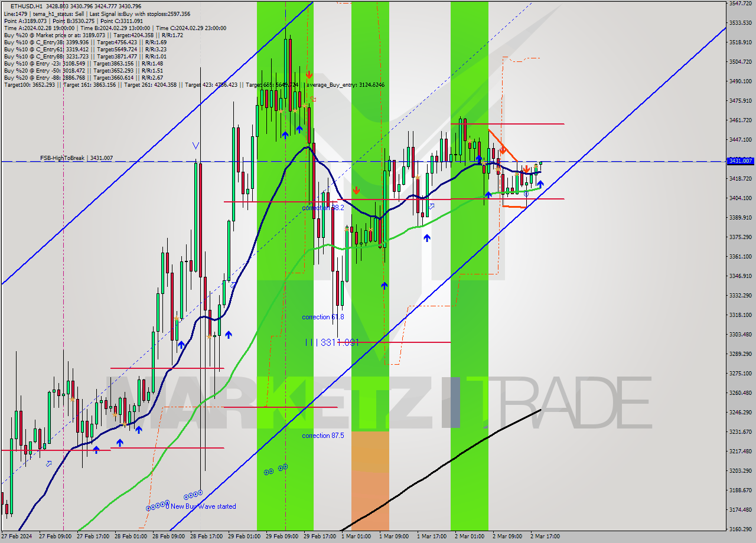Click the '0 New Buy Wave started' annotation
The width and height of the screenshot is (756, 543).
tap(200, 506)
